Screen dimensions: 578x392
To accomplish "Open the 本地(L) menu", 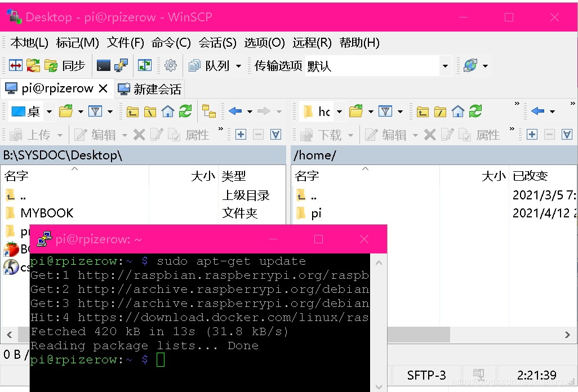I will 29,43.
